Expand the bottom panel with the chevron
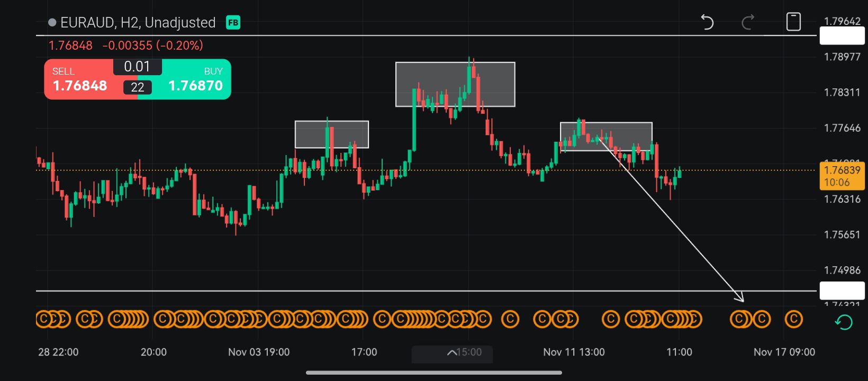Viewport: 868px width, 381px height. point(452,353)
